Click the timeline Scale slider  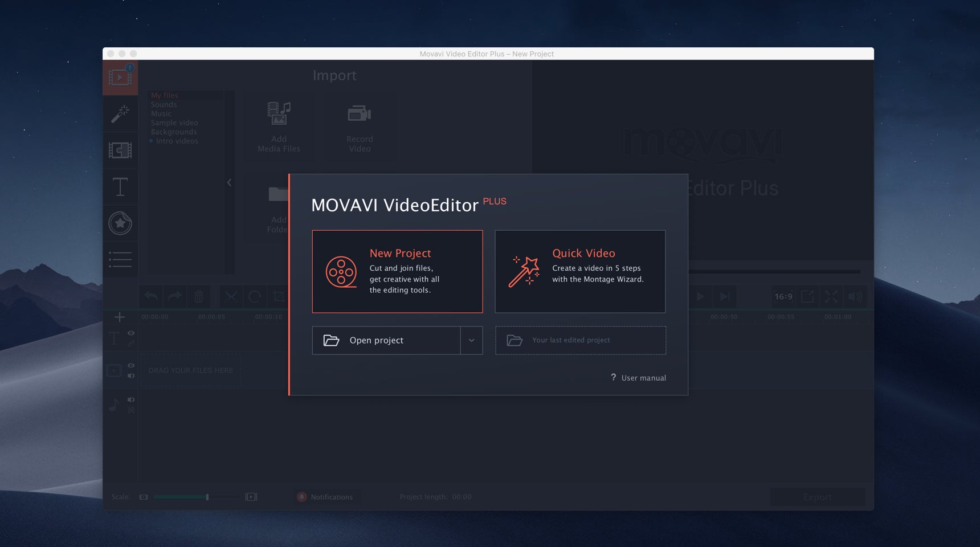(197, 497)
